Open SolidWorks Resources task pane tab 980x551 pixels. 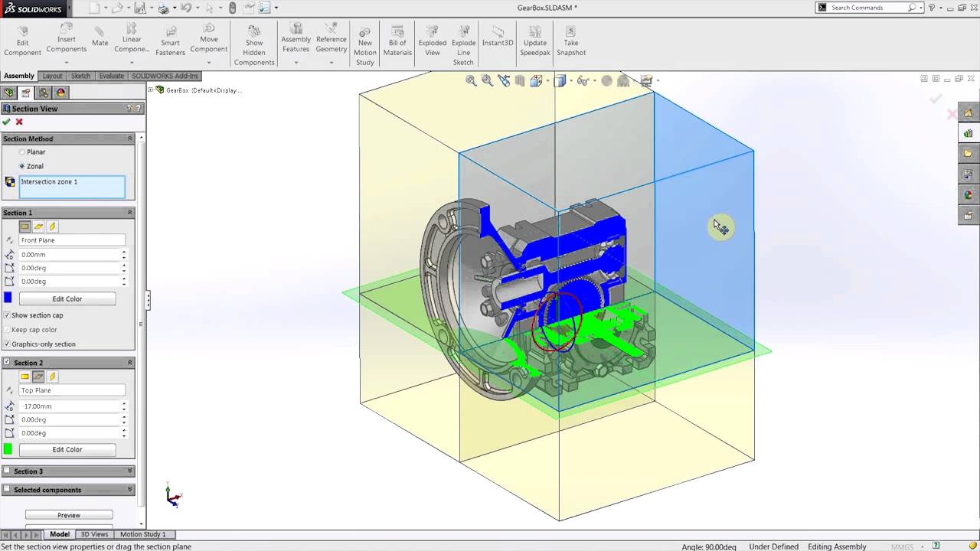[969, 113]
